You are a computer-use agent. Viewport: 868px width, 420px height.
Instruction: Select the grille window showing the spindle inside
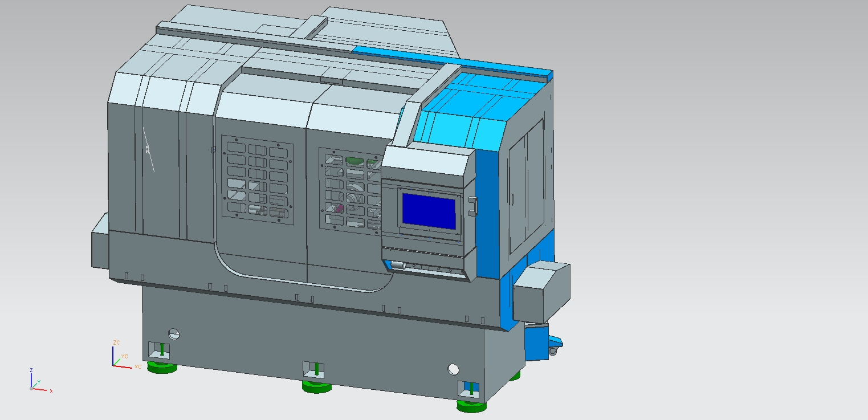(349, 190)
